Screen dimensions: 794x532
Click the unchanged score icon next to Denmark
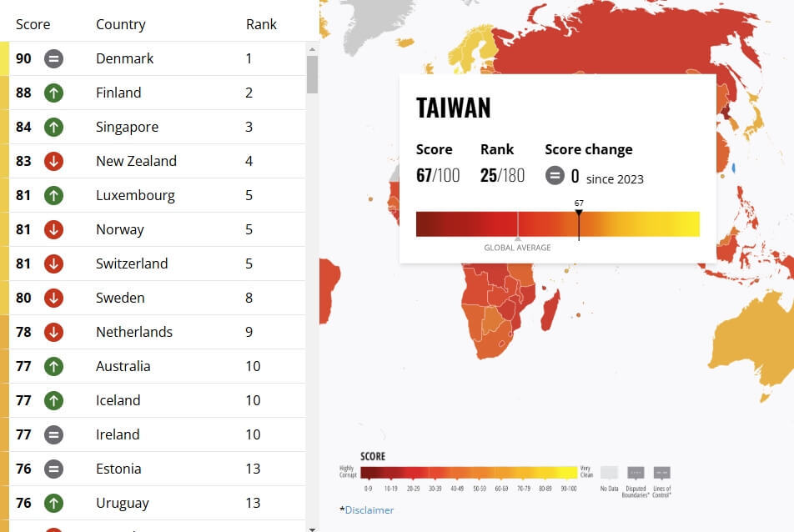coord(53,58)
